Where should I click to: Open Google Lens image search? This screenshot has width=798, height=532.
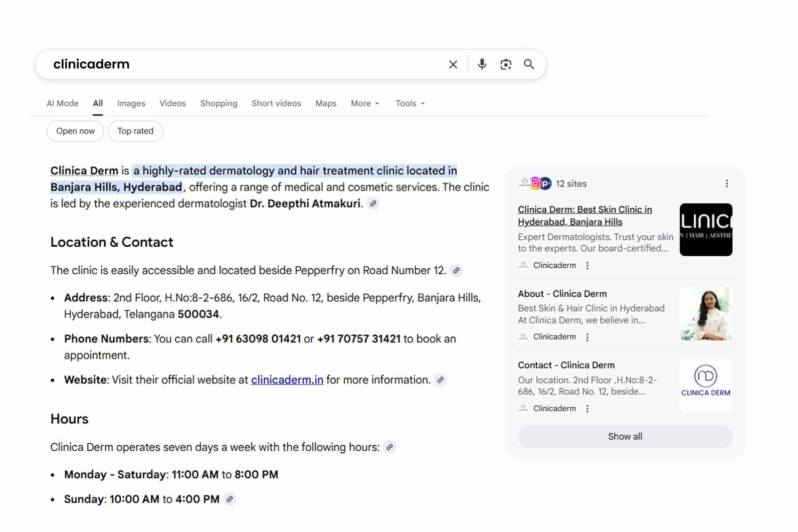[x=505, y=64]
